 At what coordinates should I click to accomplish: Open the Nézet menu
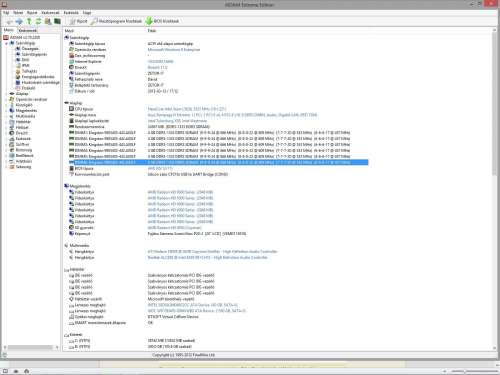(x=18, y=13)
